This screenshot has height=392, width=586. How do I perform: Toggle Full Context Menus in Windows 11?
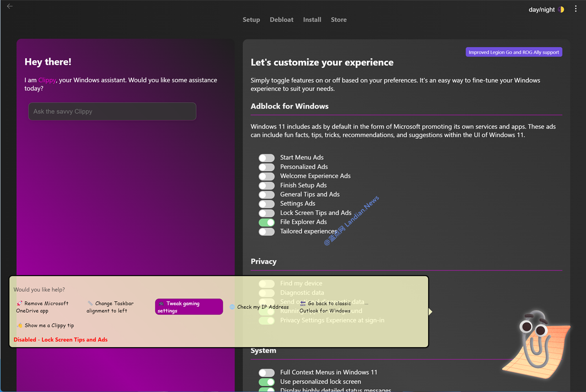(266, 373)
